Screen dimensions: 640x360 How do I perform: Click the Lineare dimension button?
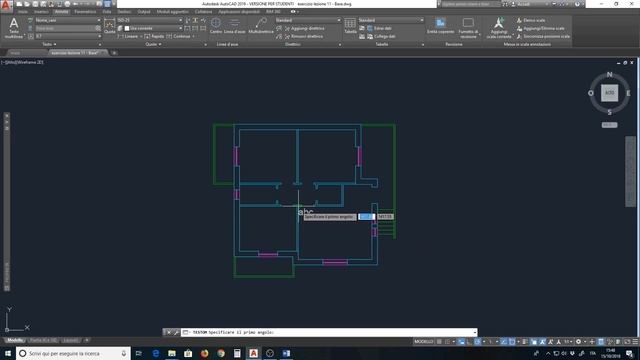point(128,36)
